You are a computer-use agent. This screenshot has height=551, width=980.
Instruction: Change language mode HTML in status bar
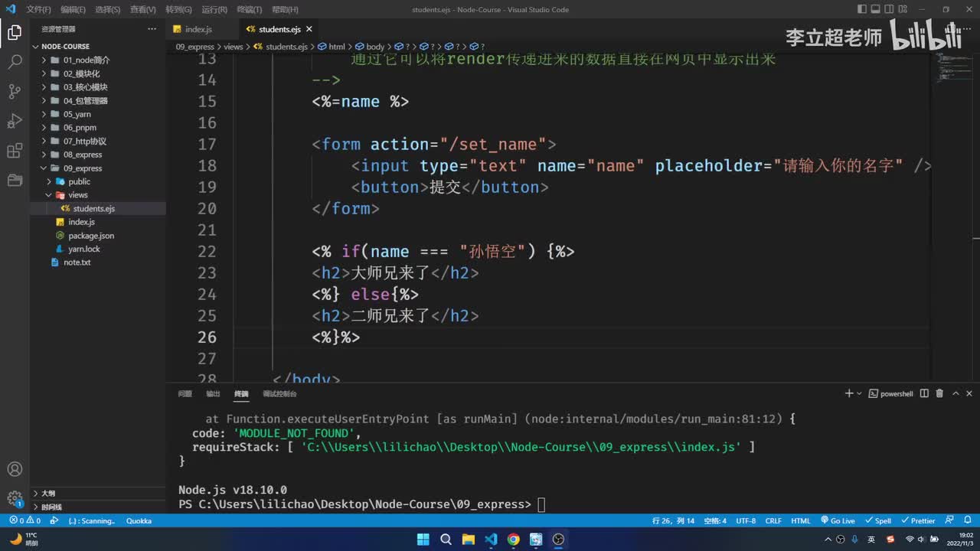[x=801, y=520]
